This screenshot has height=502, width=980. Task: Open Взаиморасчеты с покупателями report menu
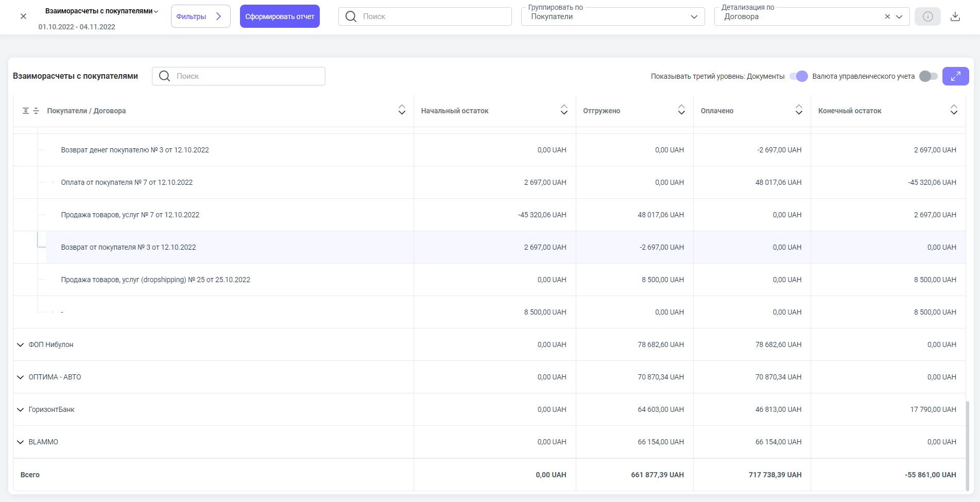(101, 11)
